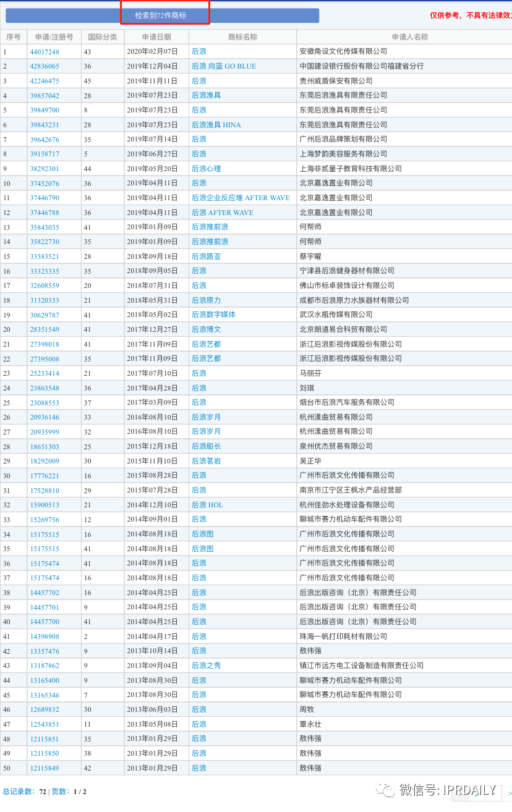512x812 pixels.
Task: Click the 页数 1 / 2 page indicator
Action: click(69, 792)
